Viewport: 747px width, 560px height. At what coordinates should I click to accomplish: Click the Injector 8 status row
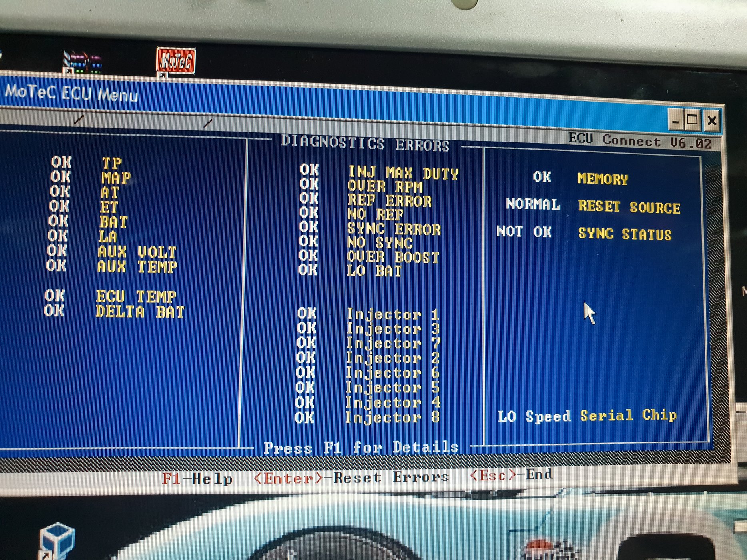coord(367,417)
